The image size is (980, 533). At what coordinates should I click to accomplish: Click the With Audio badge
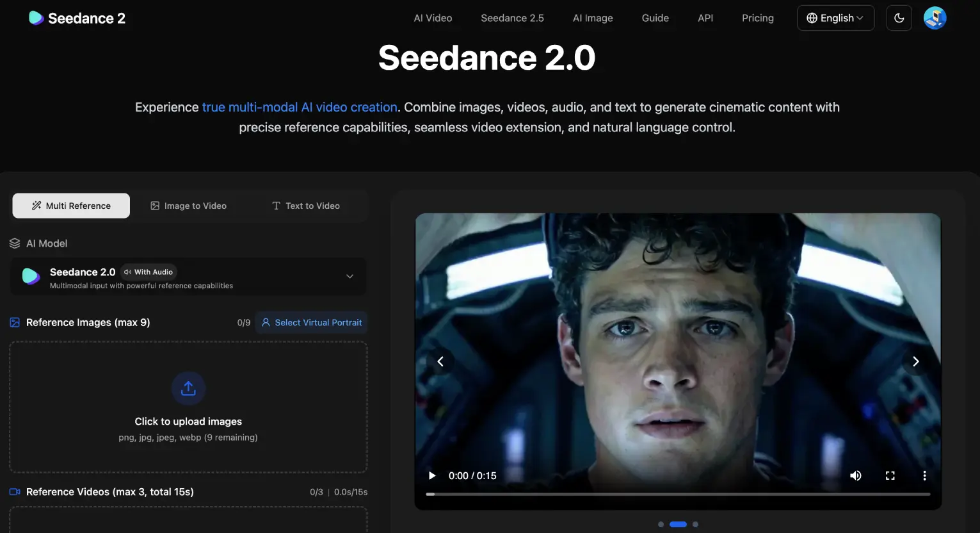(x=149, y=272)
